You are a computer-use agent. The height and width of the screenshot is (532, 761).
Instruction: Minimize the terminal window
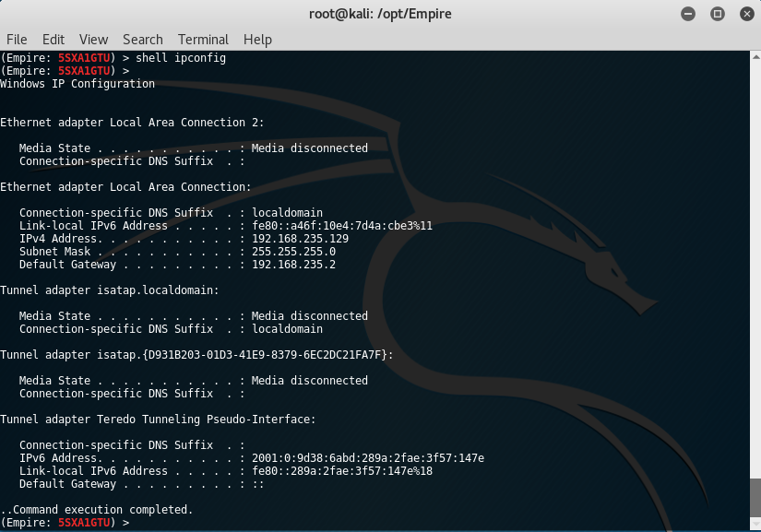(688, 14)
